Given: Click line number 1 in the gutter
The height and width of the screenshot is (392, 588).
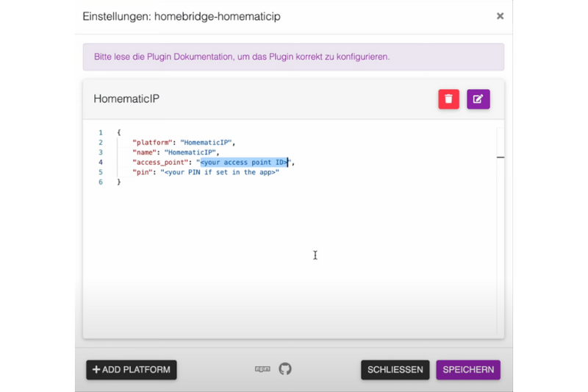Looking at the screenshot, I should (101, 132).
